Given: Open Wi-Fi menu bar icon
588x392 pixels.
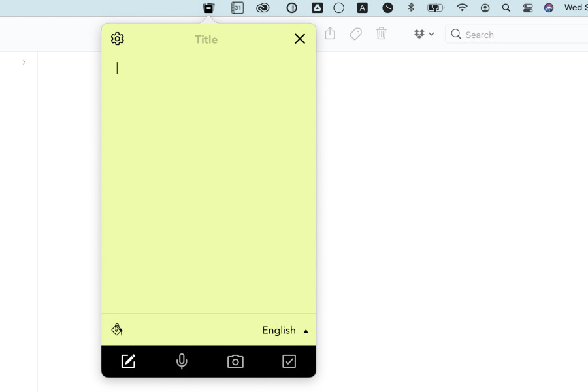Looking at the screenshot, I should [x=462, y=7].
